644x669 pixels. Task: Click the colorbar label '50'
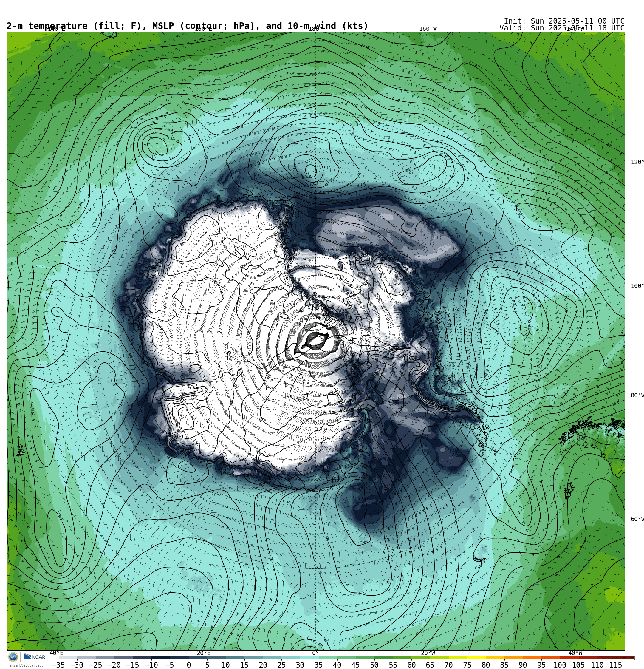click(x=374, y=665)
